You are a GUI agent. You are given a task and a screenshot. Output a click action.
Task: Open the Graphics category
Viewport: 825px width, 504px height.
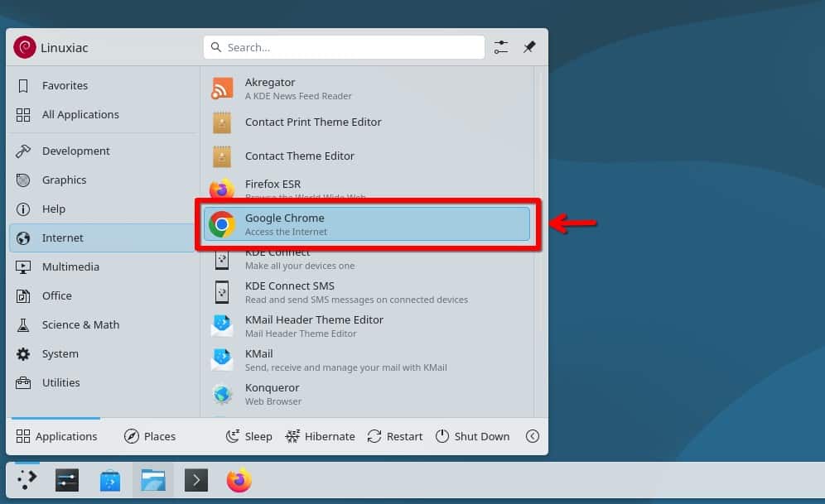pyautogui.click(x=103, y=180)
